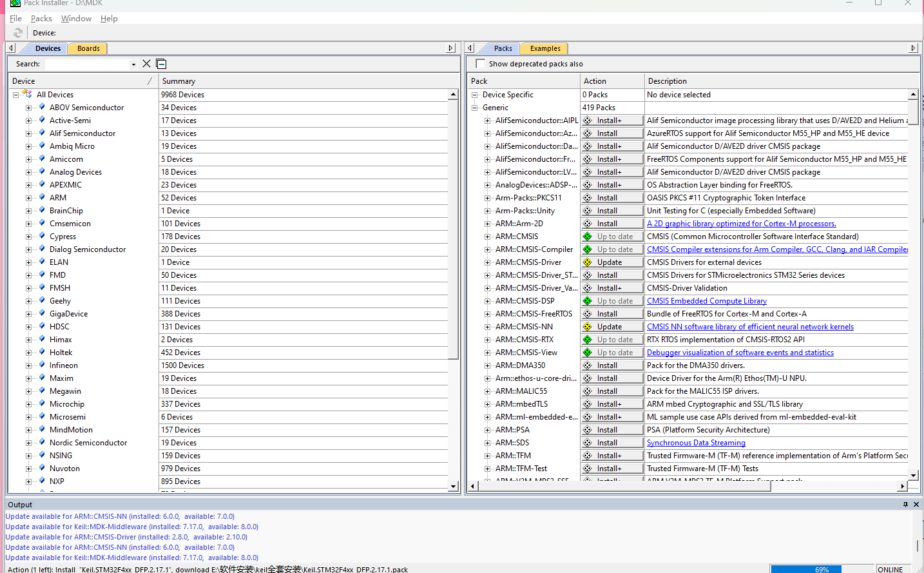Click the Microchip vendor icon
Viewport: 924px width, 573px height.
(42, 403)
